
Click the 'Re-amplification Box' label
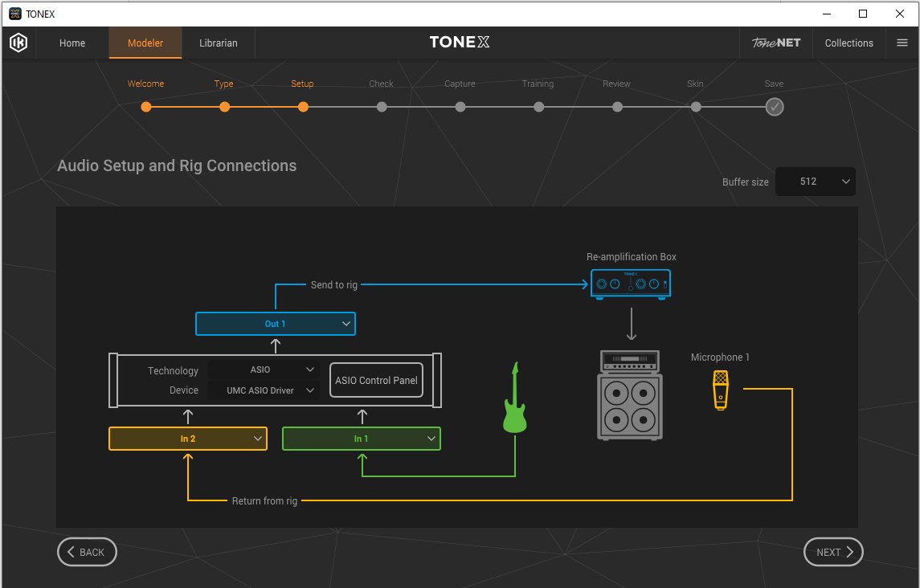[x=632, y=256]
